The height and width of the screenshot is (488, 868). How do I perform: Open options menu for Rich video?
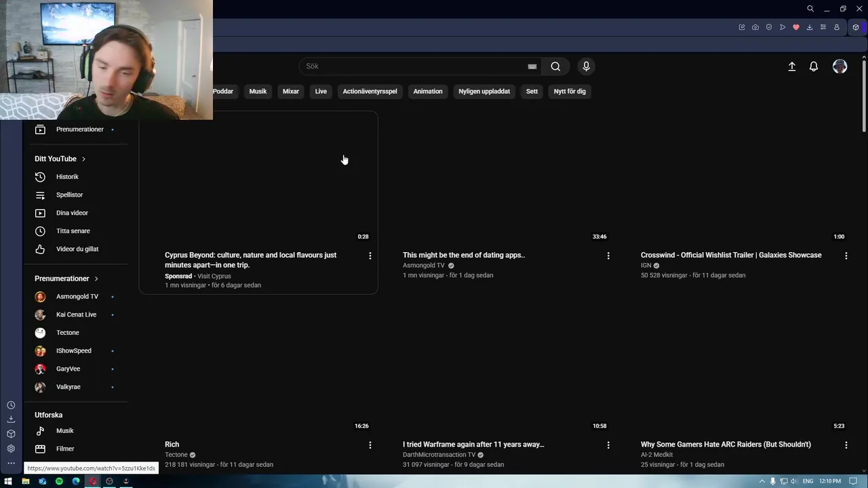(370, 445)
